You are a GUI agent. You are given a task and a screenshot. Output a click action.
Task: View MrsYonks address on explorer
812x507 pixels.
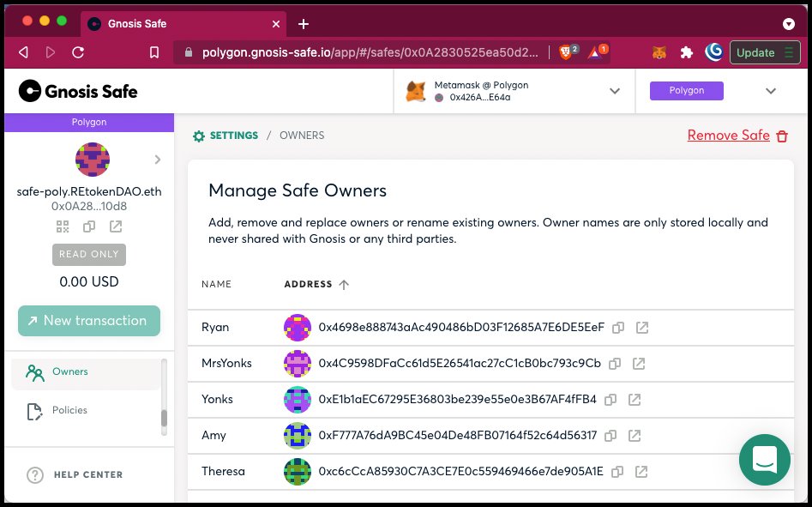click(x=639, y=364)
